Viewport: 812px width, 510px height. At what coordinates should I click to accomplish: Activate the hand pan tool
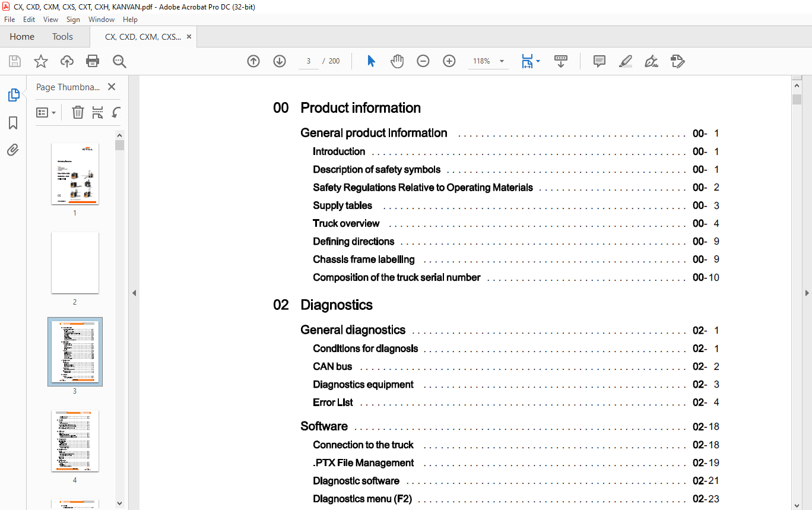click(x=397, y=61)
